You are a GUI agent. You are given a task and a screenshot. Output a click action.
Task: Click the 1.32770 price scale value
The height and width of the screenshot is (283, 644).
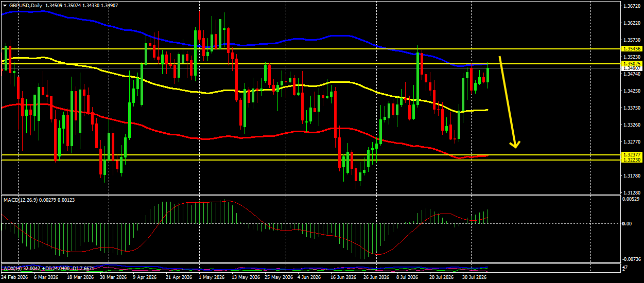[x=631, y=142]
